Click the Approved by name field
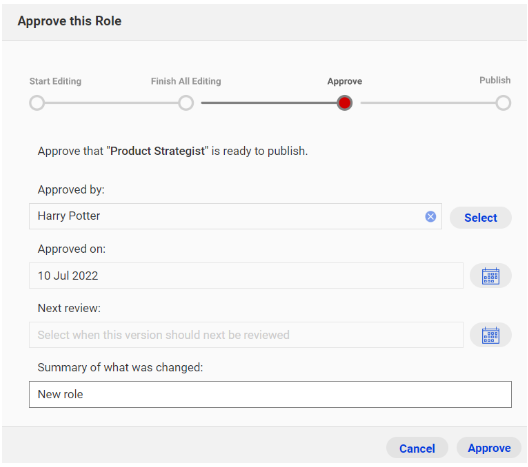528x467 pixels. [x=235, y=216]
